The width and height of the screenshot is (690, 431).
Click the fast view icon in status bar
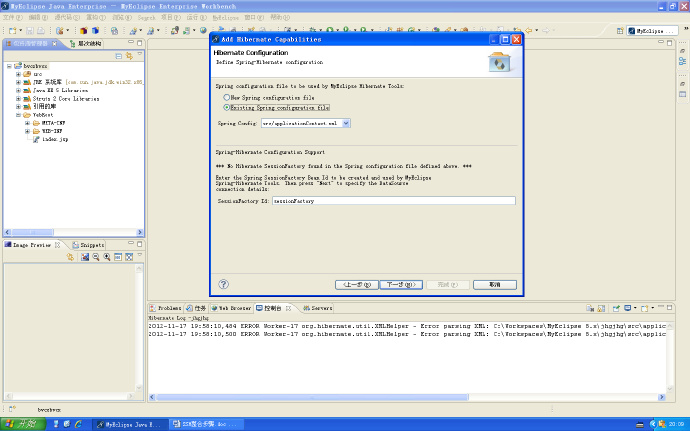point(12,409)
